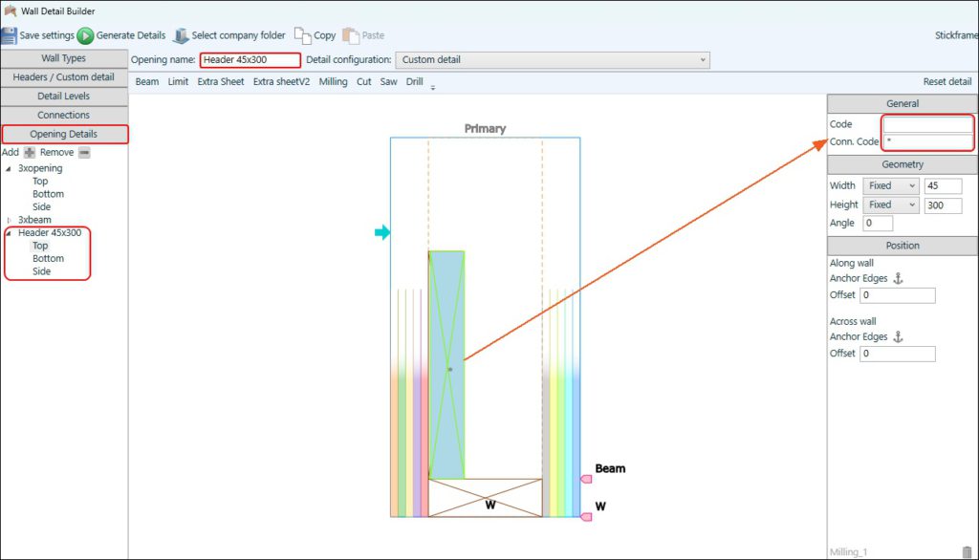The image size is (979, 560).
Task: Select the blue beam rectangle in drawing
Action: tap(446, 365)
